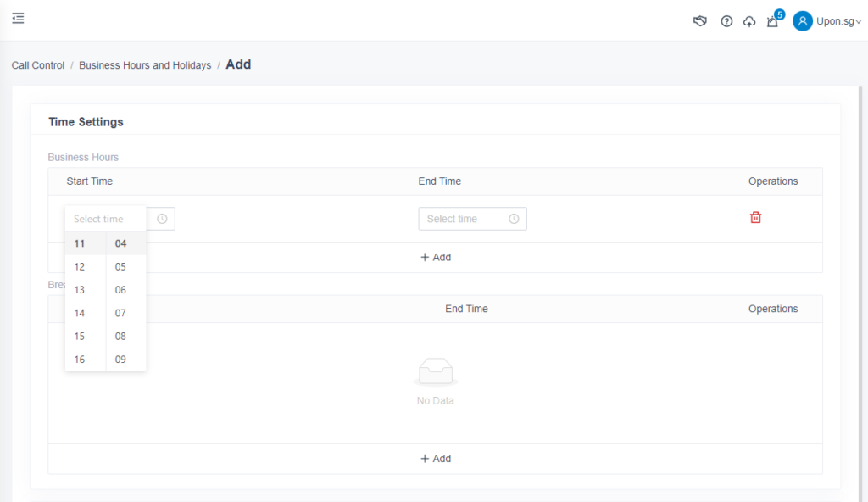The height and width of the screenshot is (502, 868).
Task: Go to Call Control breadcrumb
Action: point(38,65)
